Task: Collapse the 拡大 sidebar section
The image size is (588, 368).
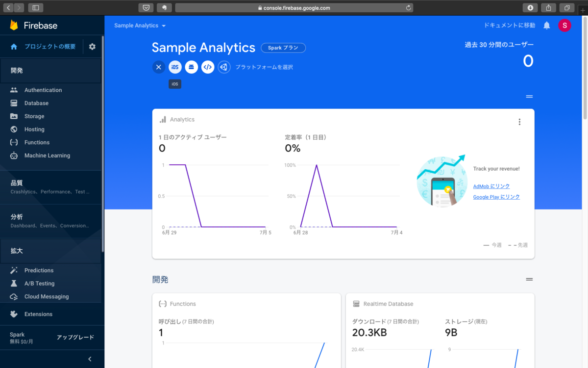Action: click(50, 251)
